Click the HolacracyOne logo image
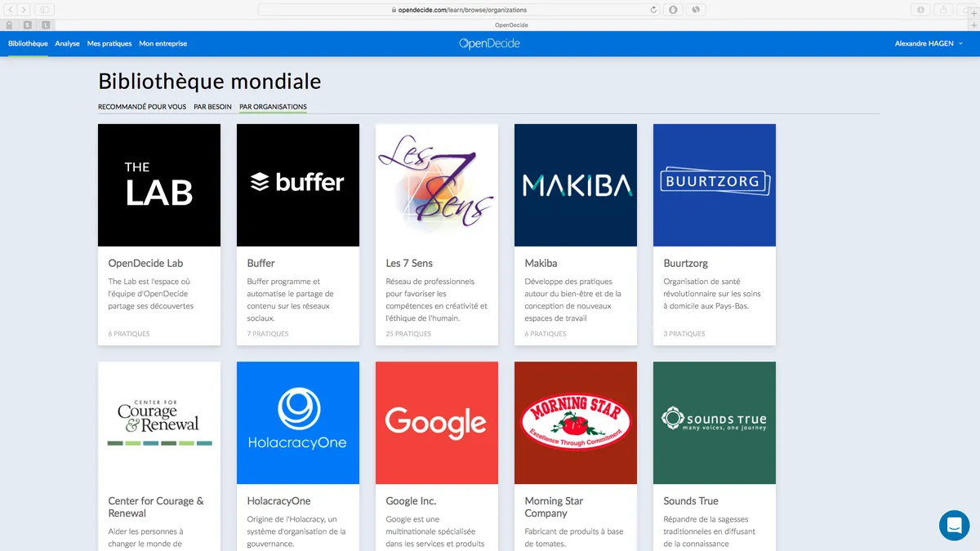Screen dimensions: 980x551 pyautogui.click(x=298, y=423)
